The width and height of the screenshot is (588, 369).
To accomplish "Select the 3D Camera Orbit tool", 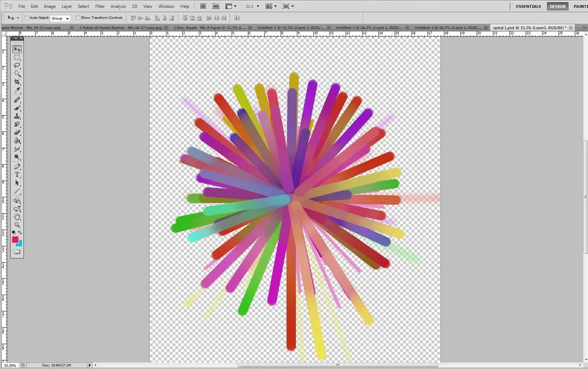I will coord(17,209).
